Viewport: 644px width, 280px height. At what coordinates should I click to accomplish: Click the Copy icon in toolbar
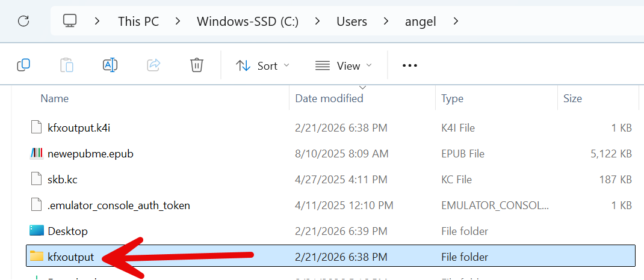coord(23,65)
